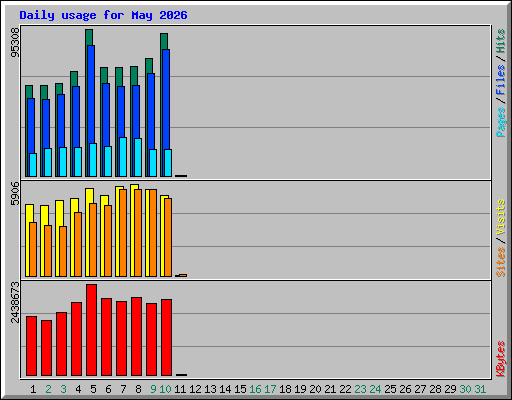The height and width of the screenshot is (400, 512).
Task: Click day 26 on the x-axis
Action: tap(405, 389)
